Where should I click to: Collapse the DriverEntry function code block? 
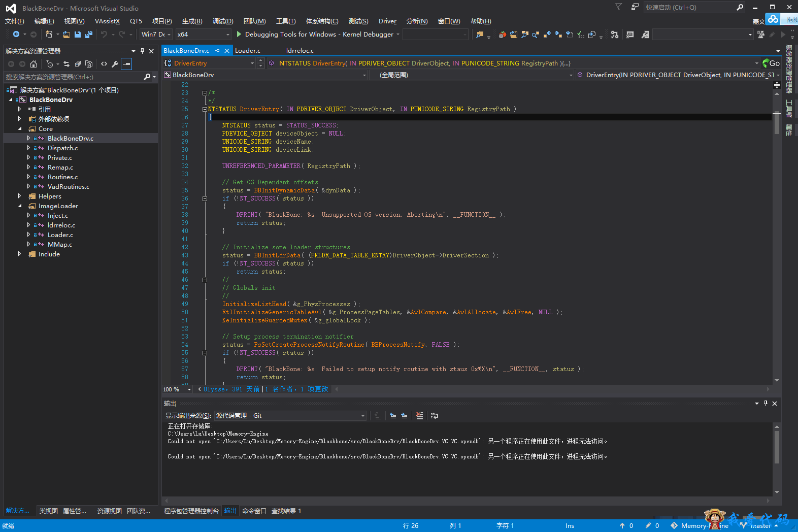[x=205, y=109]
